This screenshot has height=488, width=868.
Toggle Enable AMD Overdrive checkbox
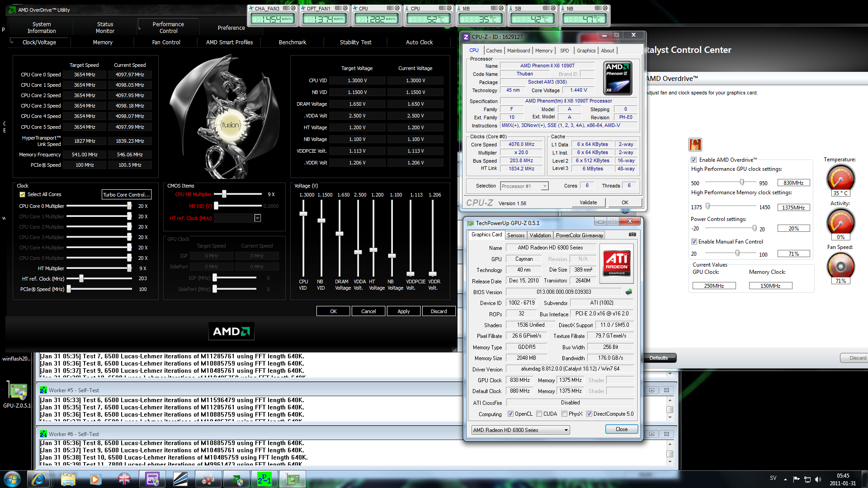click(693, 160)
